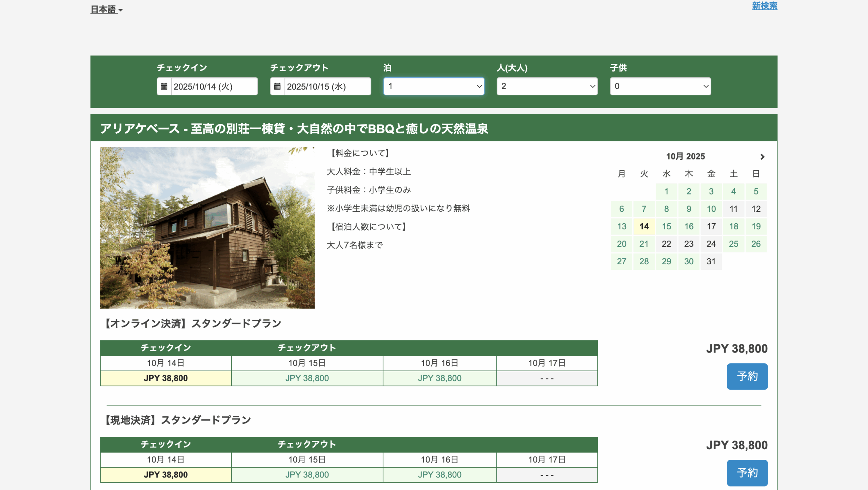Screen dimensions: 868x490
Task: Expand the 子供 children dropdown
Action: pyautogui.click(x=660, y=86)
